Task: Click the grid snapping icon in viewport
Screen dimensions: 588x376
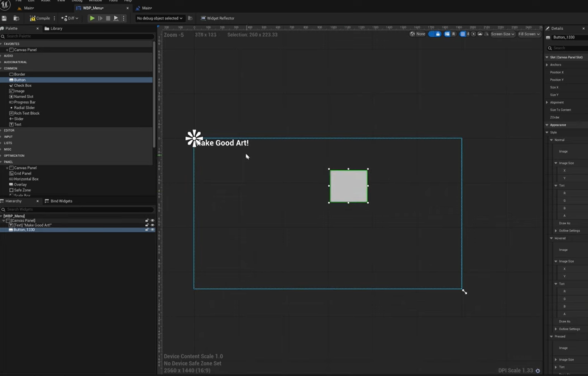Action: coord(463,34)
